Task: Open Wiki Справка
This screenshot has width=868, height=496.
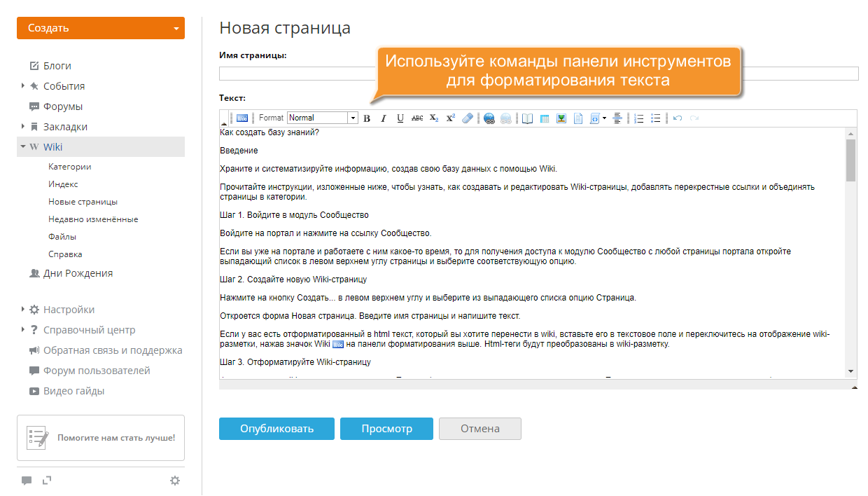Action: tap(65, 254)
